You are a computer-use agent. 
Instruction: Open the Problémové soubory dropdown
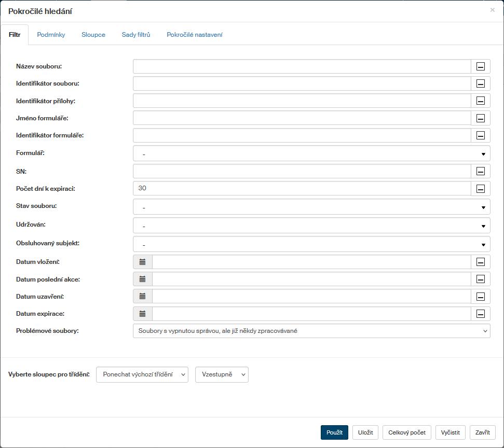pos(311,331)
